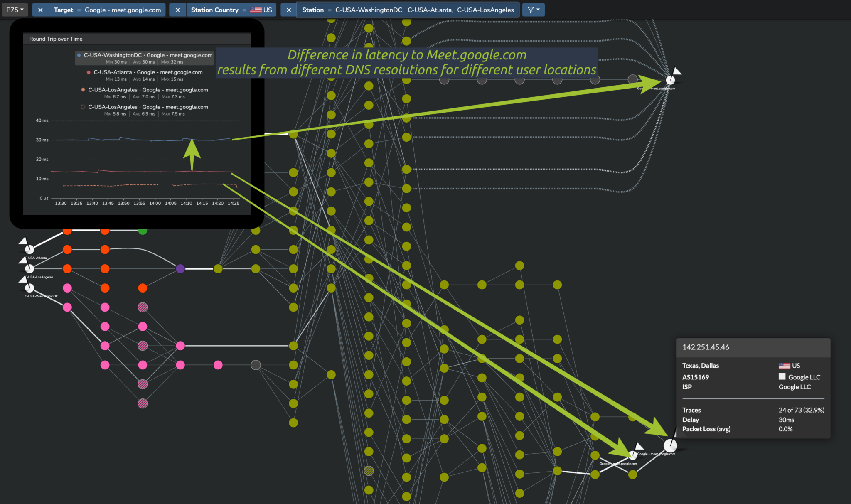The image size is (851, 504).
Task: Click the 14:00 tick on the chart time axis
Action: click(x=155, y=203)
